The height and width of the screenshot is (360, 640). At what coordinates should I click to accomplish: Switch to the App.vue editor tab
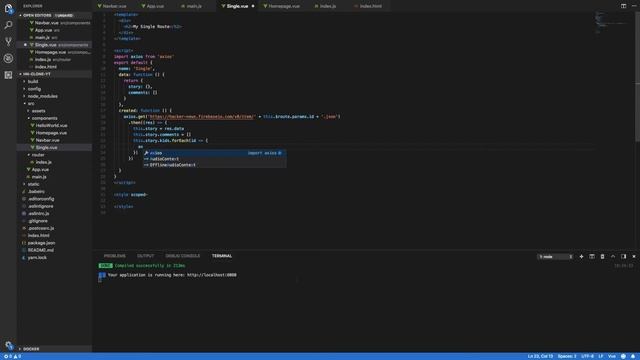tap(155, 6)
